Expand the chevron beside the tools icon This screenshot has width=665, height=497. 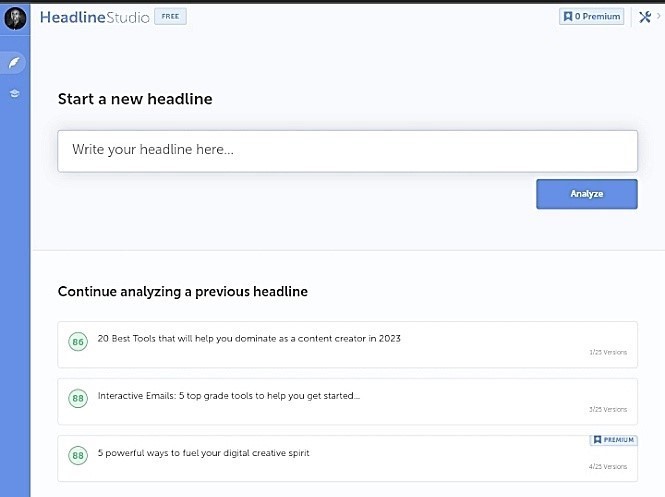(659, 16)
